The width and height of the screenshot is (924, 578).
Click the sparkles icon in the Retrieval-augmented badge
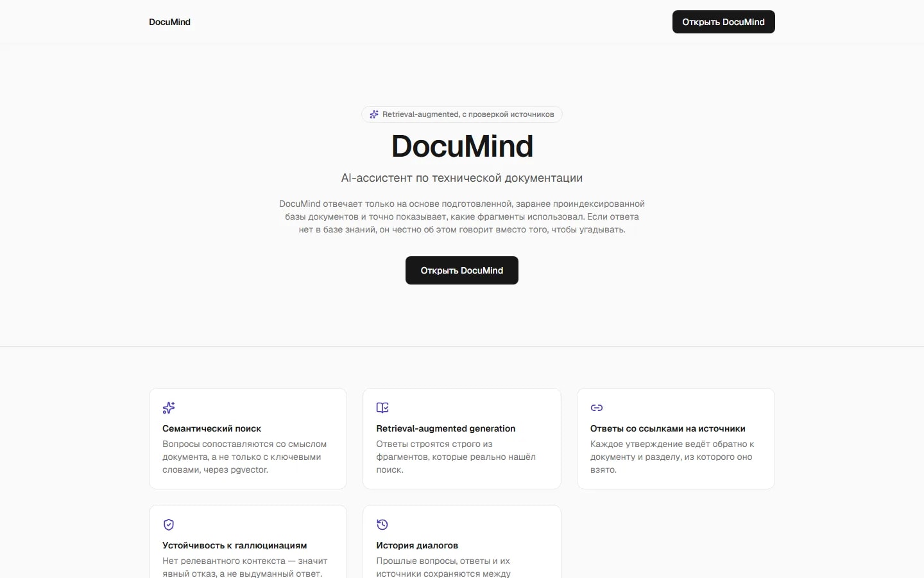click(x=374, y=114)
